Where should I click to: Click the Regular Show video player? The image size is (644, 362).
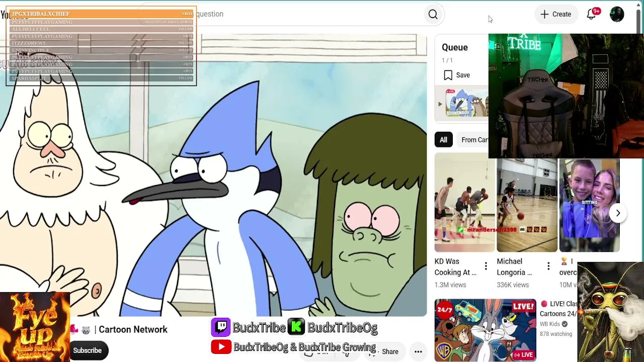click(213, 175)
